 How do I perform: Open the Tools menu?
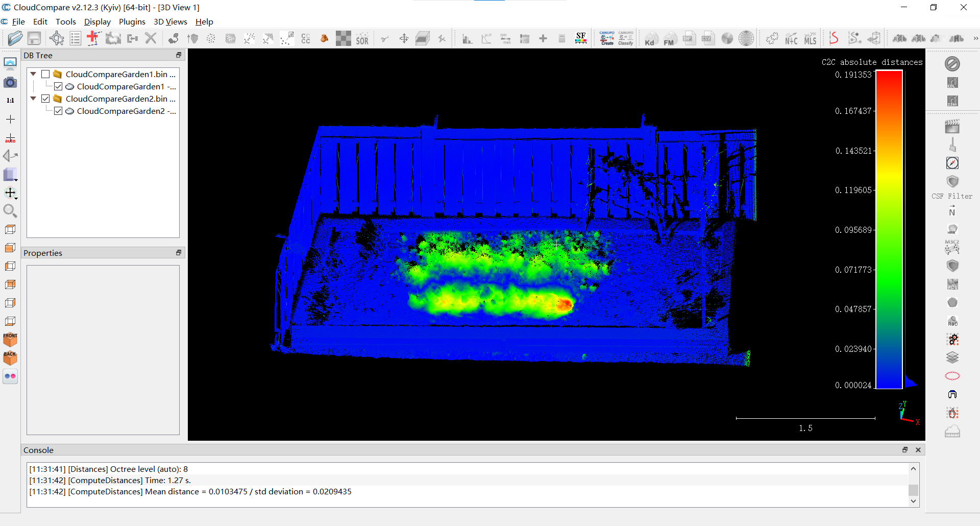[x=66, y=21]
